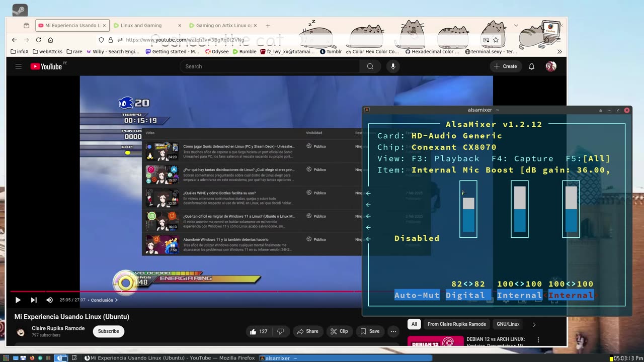Viewport: 644px width, 362px height.
Task: List all tabs with dropdown chevron
Action: 516,25
